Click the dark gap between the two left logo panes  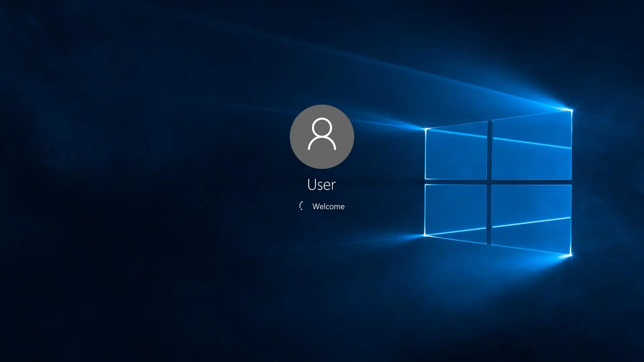tap(455, 182)
